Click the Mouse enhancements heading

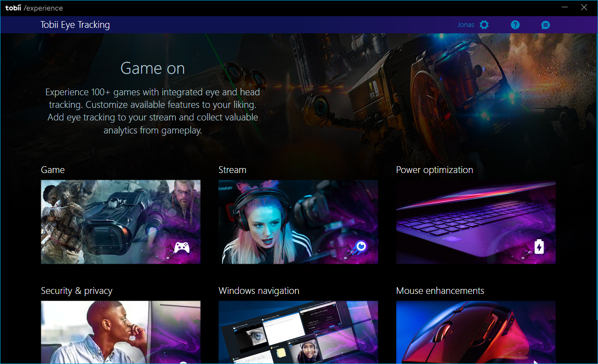point(440,291)
